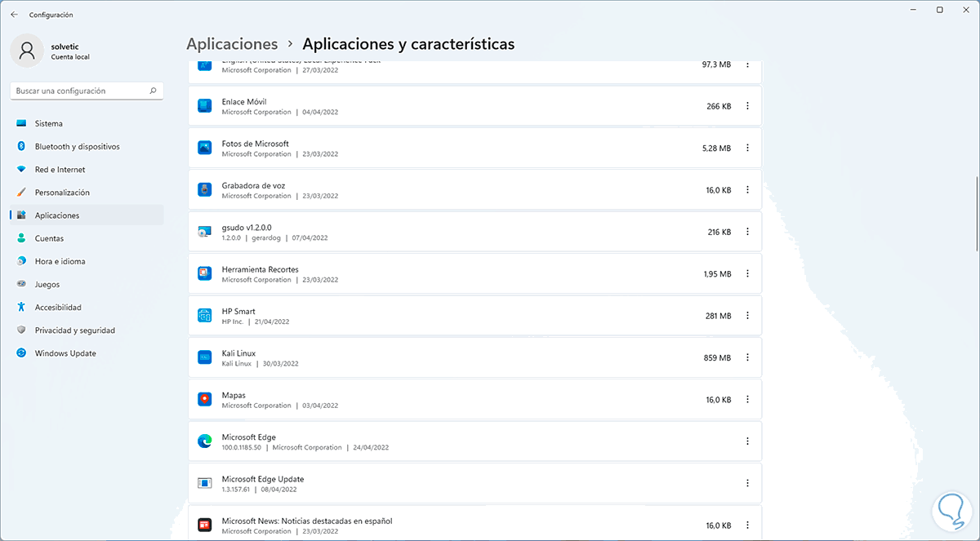Click the Buscar una configuración field
This screenshot has height=541, width=980.
point(80,91)
